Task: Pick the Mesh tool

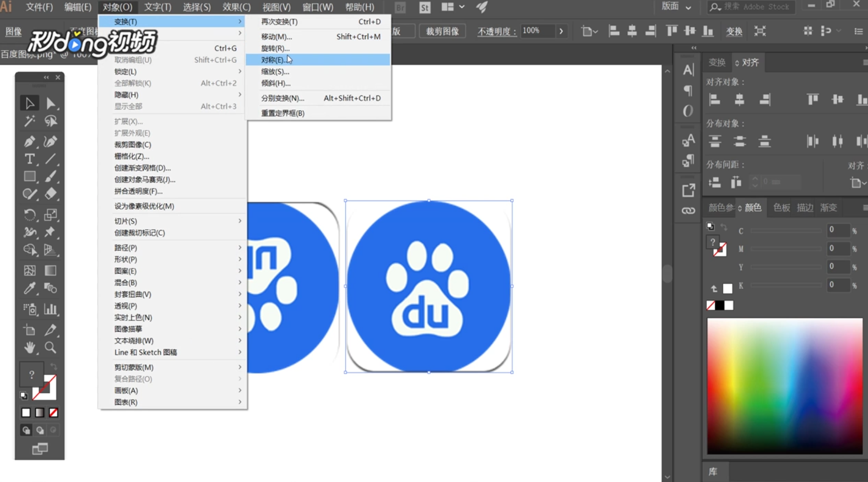Action: point(29,270)
